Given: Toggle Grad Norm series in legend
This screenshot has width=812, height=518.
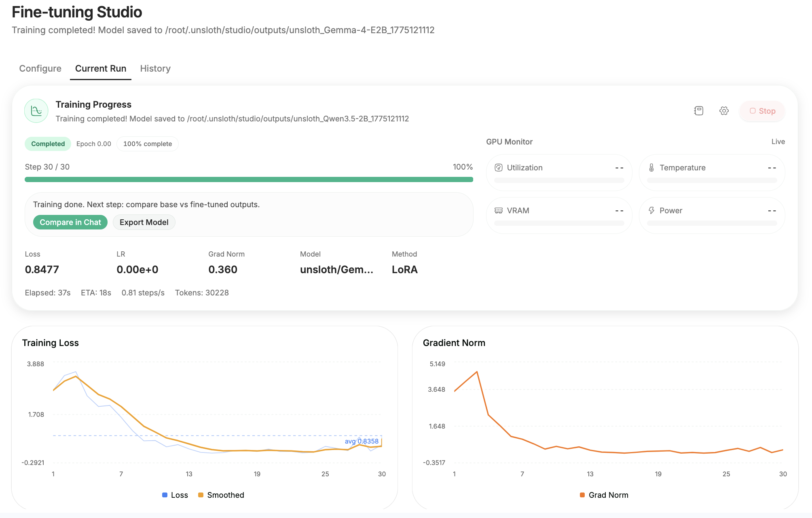Looking at the screenshot, I should pos(604,495).
